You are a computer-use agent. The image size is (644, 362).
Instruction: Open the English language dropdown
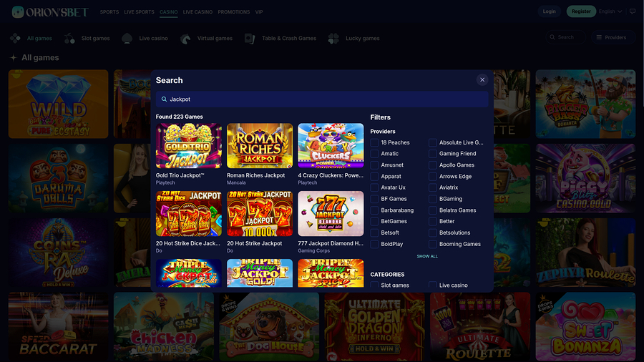coord(610,11)
